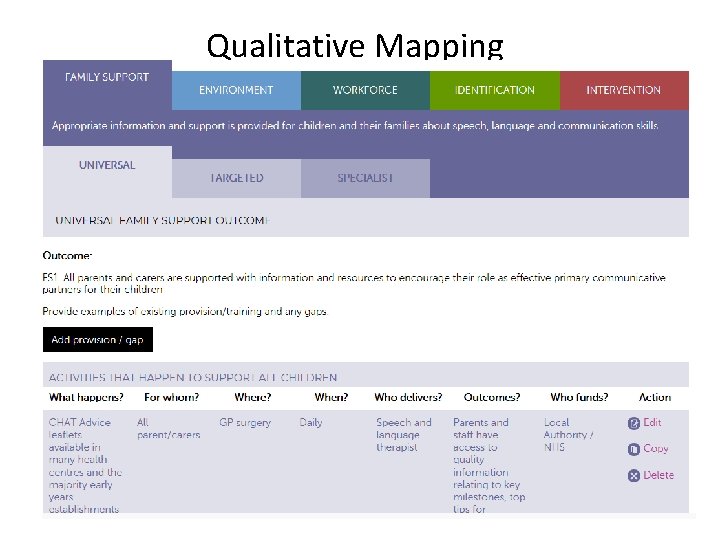Select the Universal level tab
The height and width of the screenshot is (540, 720).
point(107,172)
